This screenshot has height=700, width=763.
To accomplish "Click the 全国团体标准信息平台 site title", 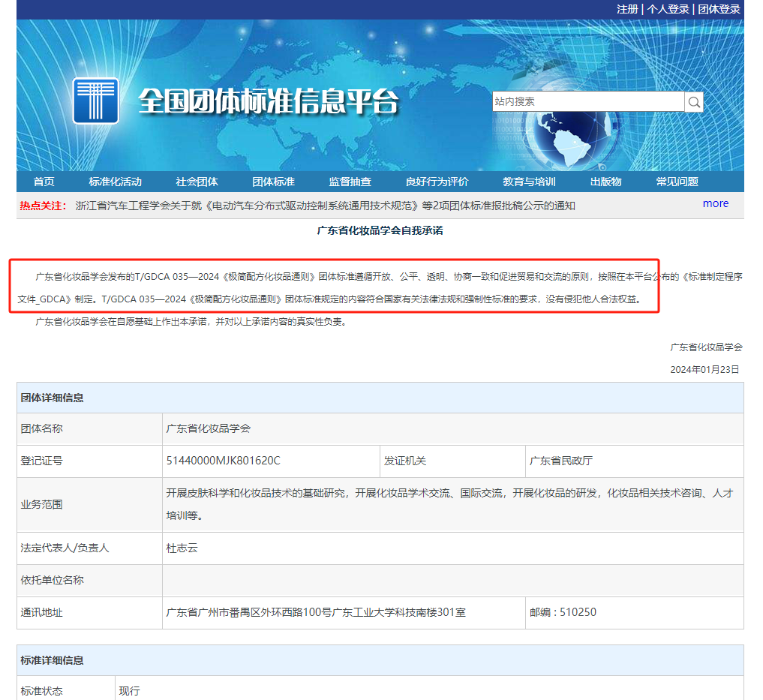I will click(x=268, y=101).
